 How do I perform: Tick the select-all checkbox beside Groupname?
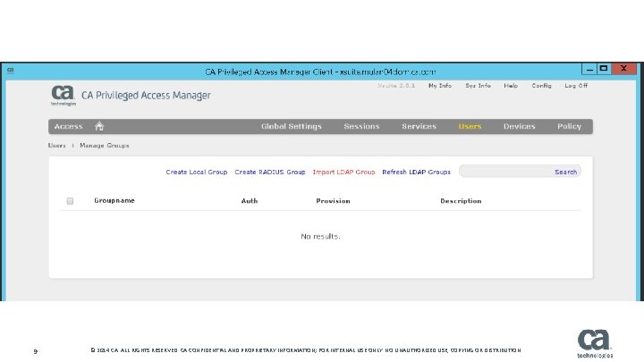tap(70, 201)
